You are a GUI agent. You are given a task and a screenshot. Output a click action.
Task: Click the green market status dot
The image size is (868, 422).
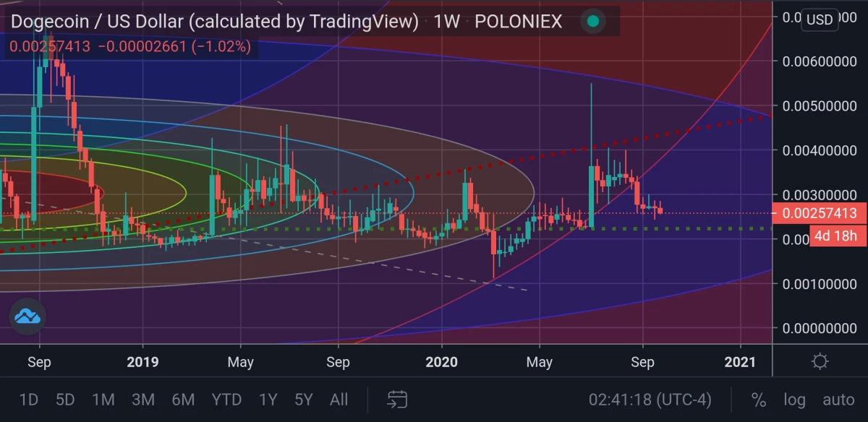coord(593,22)
